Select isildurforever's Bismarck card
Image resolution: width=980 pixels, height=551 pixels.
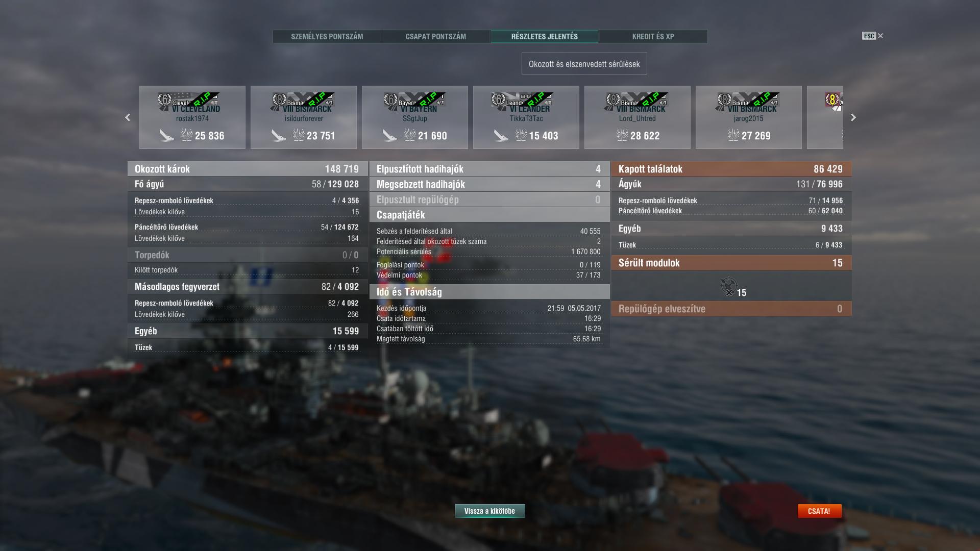coord(304,117)
